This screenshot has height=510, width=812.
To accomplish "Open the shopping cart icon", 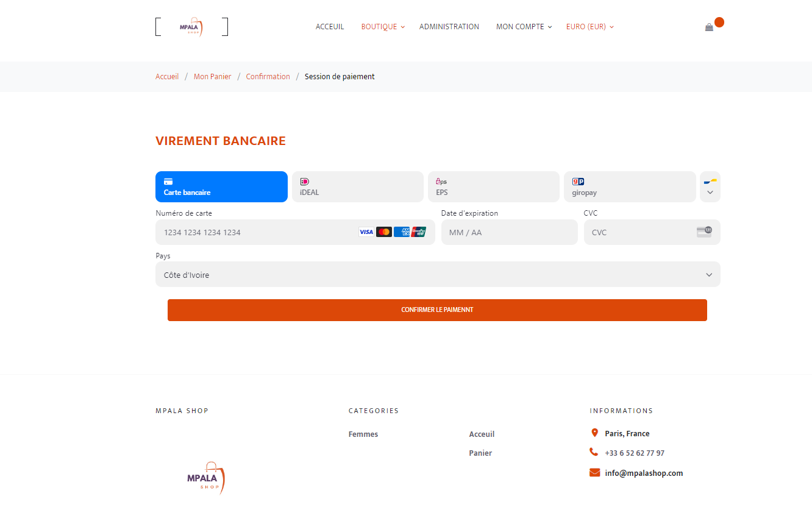I will click(x=709, y=27).
